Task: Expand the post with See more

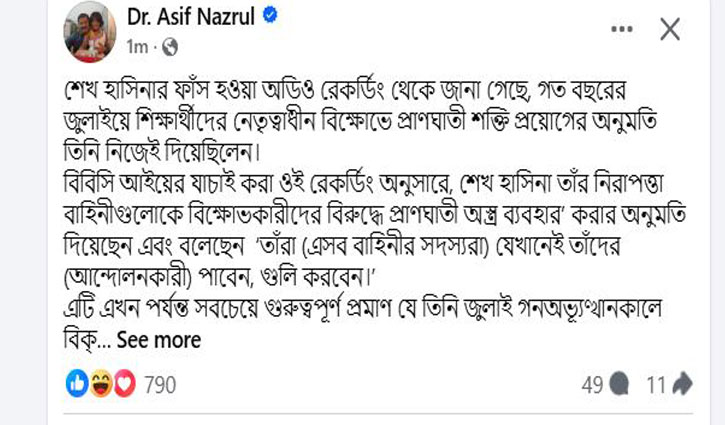Action: pyautogui.click(x=158, y=340)
